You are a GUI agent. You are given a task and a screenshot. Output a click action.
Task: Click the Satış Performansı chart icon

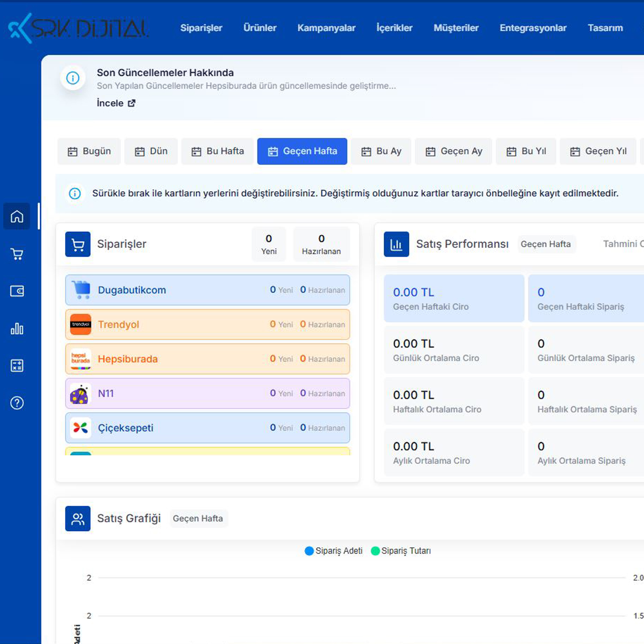[x=396, y=244]
